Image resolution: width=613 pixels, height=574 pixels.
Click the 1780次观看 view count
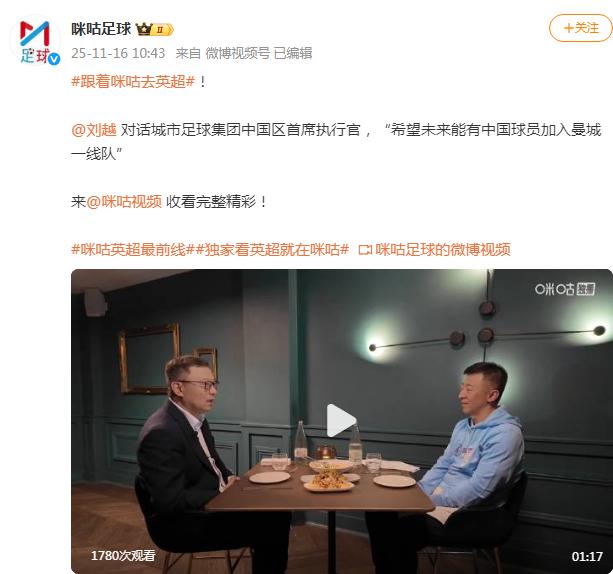(x=123, y=556)
